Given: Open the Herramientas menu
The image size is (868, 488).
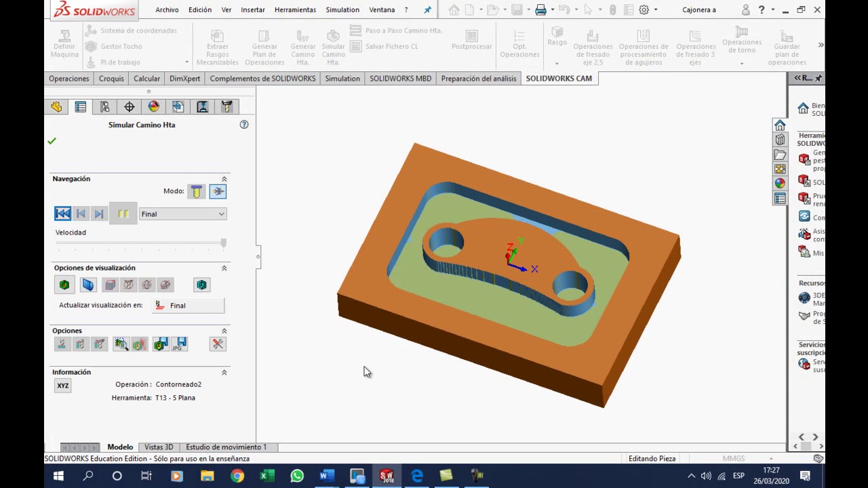Looking at the screenshot, I should 295,10.
